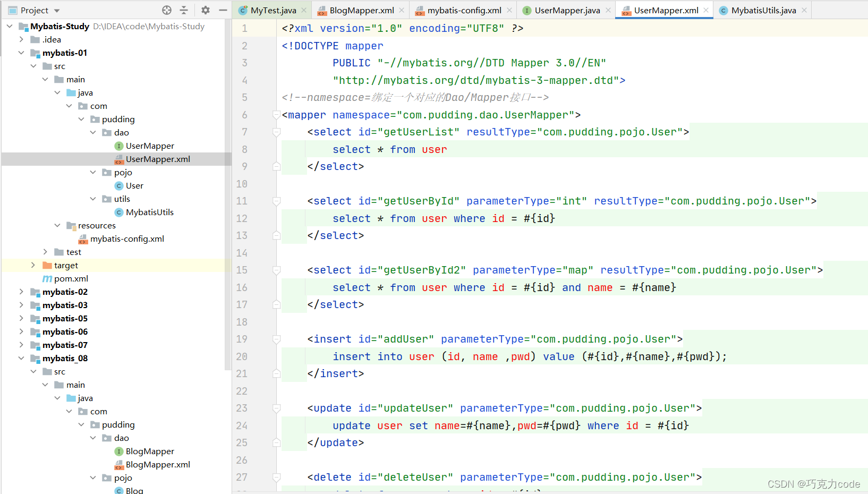Image resolution: width=868 pixels, height=494 pixels.
Task: Select UserMapper.xml file icon in project tree
Action: click(119, 159)
